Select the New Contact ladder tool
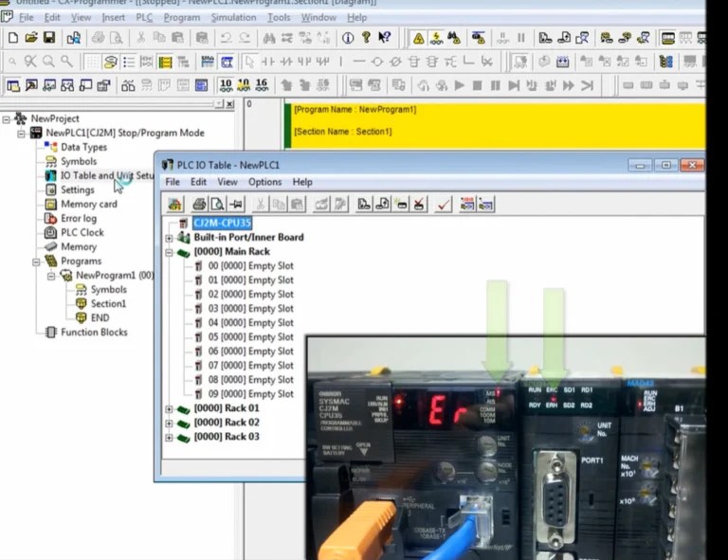The width and height of the screenshot is (728, 560). [x=268, y=62]
